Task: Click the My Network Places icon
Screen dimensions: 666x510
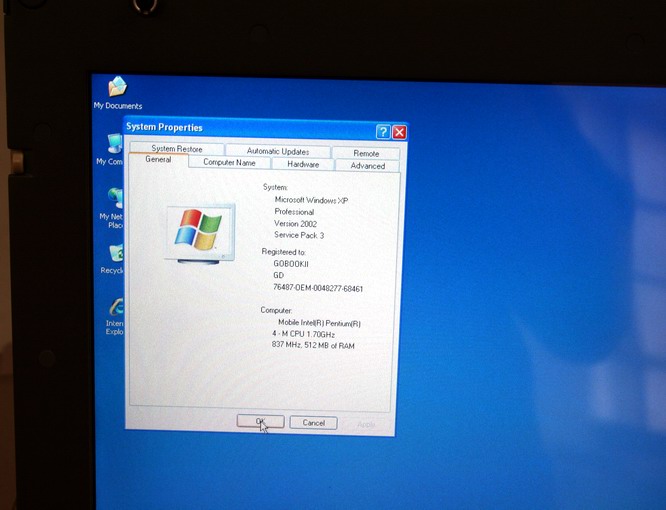Action: point(115,198)
